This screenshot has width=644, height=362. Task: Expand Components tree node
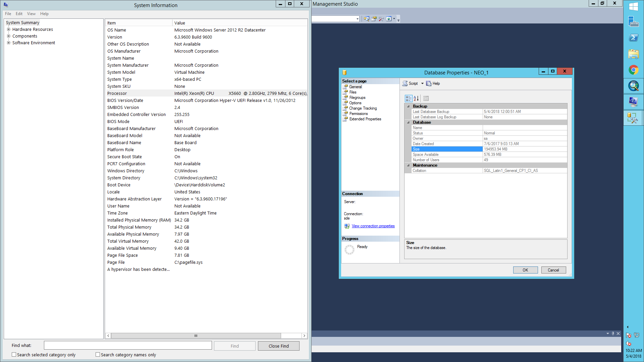[9, 36]
